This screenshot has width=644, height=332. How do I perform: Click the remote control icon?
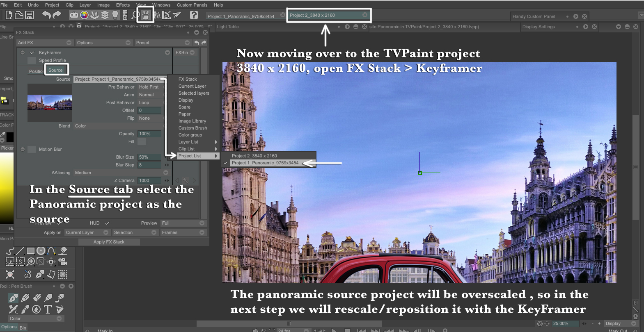[125, 15]
